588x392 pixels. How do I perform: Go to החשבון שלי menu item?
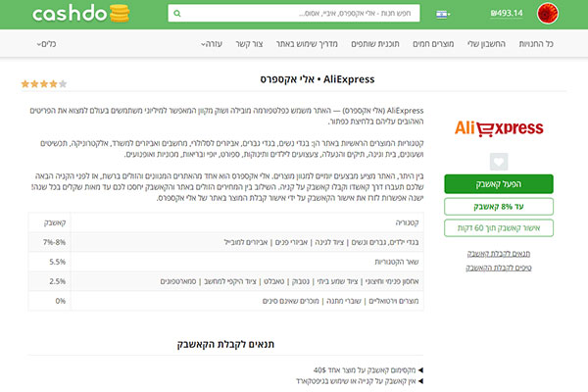pos(486,44)
